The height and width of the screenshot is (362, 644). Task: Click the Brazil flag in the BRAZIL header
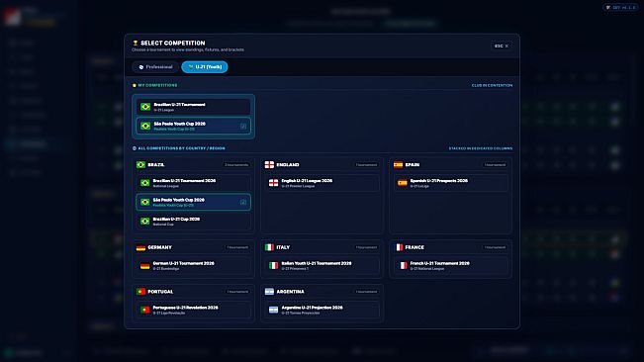click(x=140, y=164)
